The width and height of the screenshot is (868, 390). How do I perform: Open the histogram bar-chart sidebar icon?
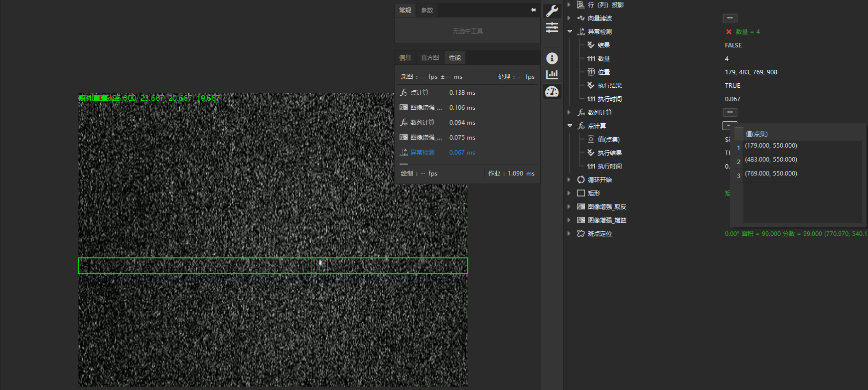(x=552, y=75)
